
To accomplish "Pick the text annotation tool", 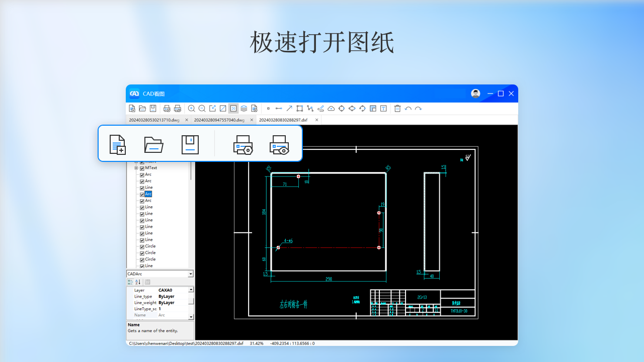I will coord(383,108).
